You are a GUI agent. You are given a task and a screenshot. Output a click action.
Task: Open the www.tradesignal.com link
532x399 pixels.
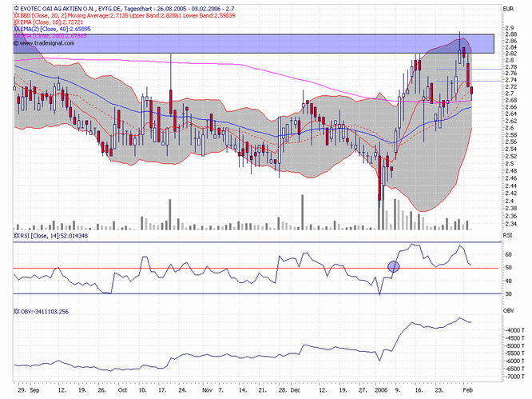[47, 43]
